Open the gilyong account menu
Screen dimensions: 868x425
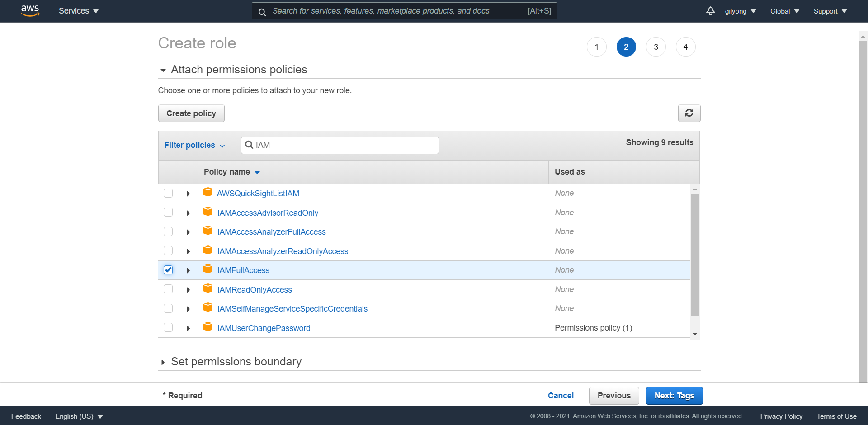[740, 11]
